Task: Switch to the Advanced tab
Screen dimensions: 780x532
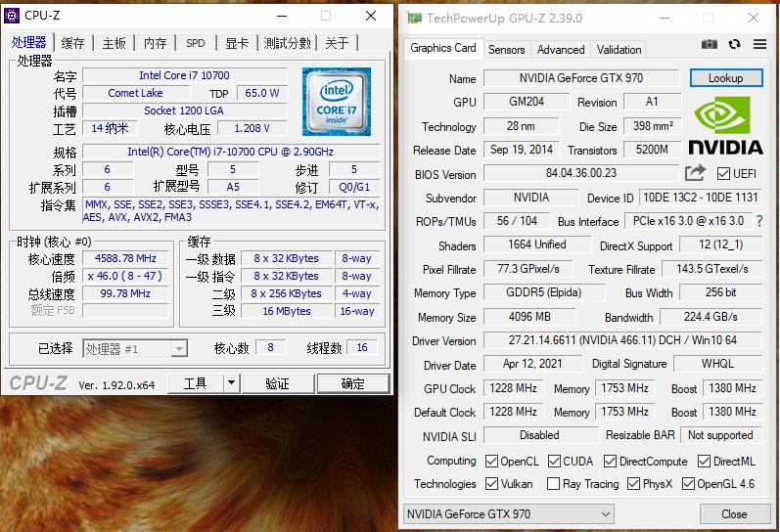Action: tap(561, 50)
